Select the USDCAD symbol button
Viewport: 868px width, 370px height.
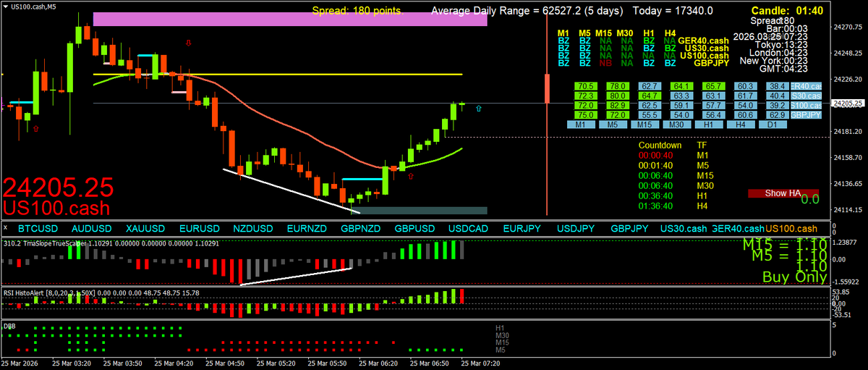tap(468, 229)
